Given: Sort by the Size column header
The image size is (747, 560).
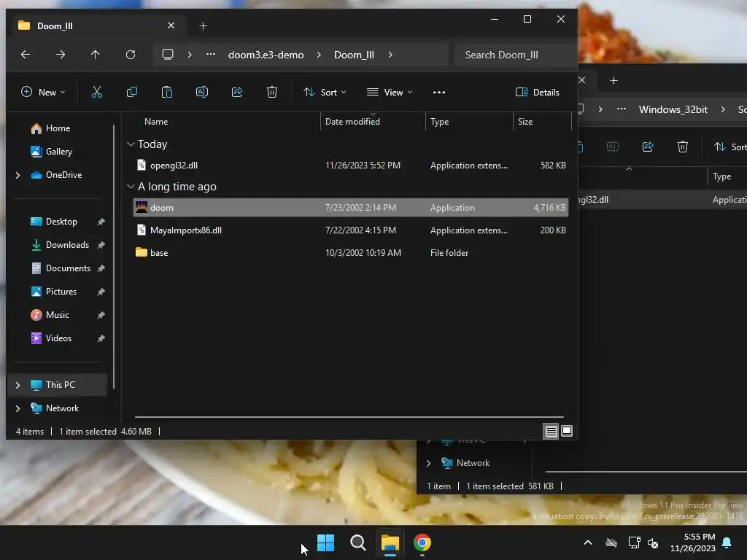Looking at the screenshot, I should 525,122.
